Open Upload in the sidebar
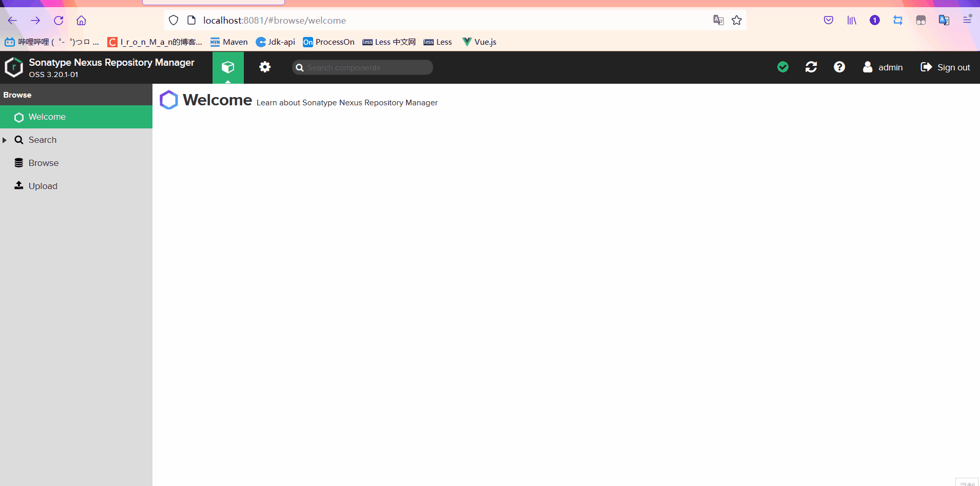 [76, 186]
